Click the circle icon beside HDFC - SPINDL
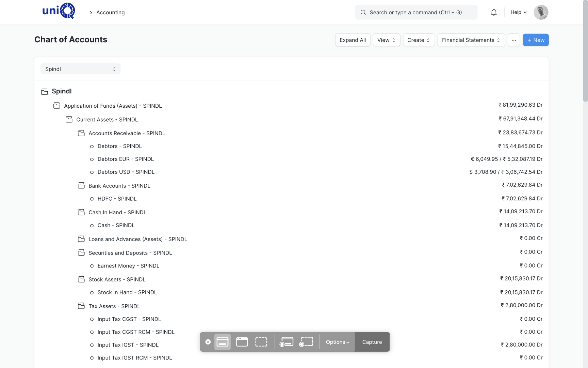 coord(92,199)
